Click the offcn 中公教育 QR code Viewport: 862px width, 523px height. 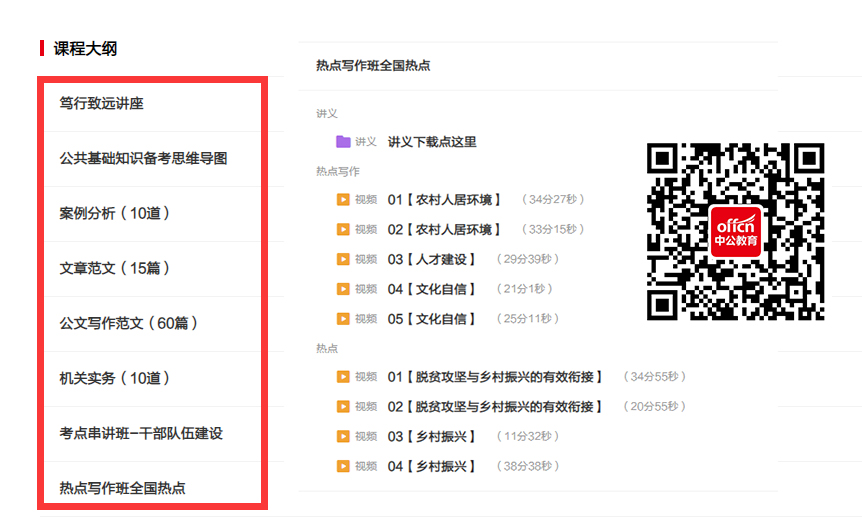pos(736,231)
